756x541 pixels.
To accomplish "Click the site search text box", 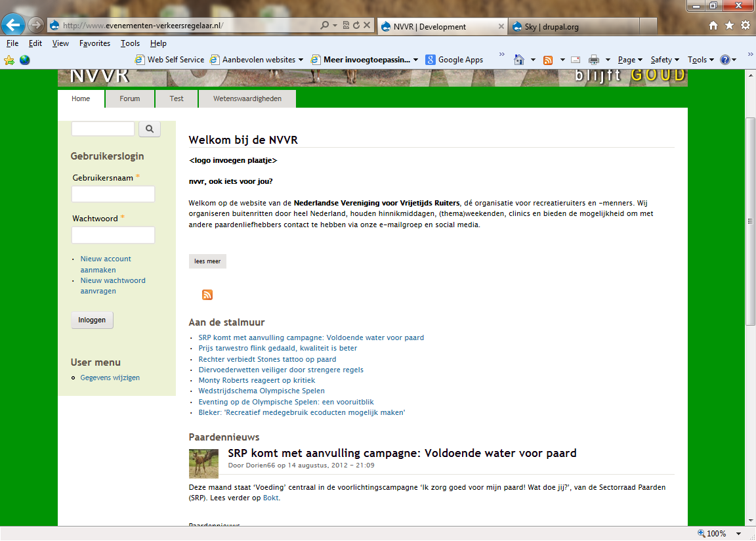I will [103, 129].
